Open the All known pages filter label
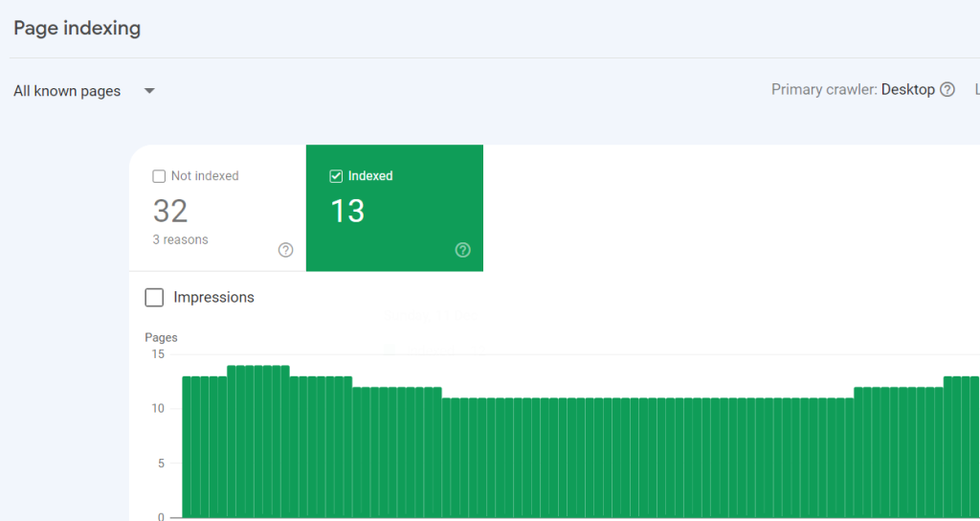The image size is (980, 521). tap(67, 91)
